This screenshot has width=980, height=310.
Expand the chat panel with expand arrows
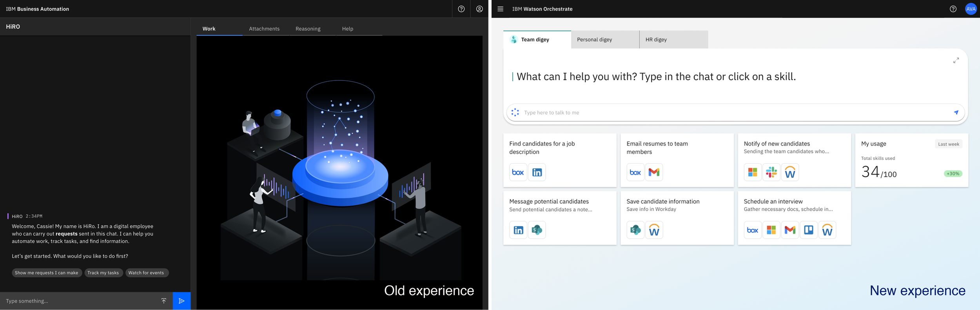click(956, 60)
